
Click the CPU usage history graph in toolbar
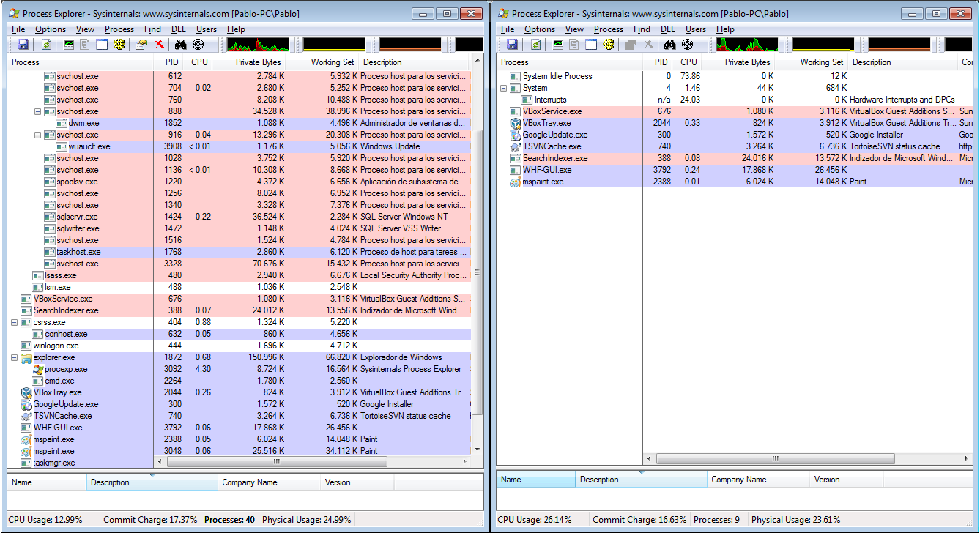click(256, 45)
